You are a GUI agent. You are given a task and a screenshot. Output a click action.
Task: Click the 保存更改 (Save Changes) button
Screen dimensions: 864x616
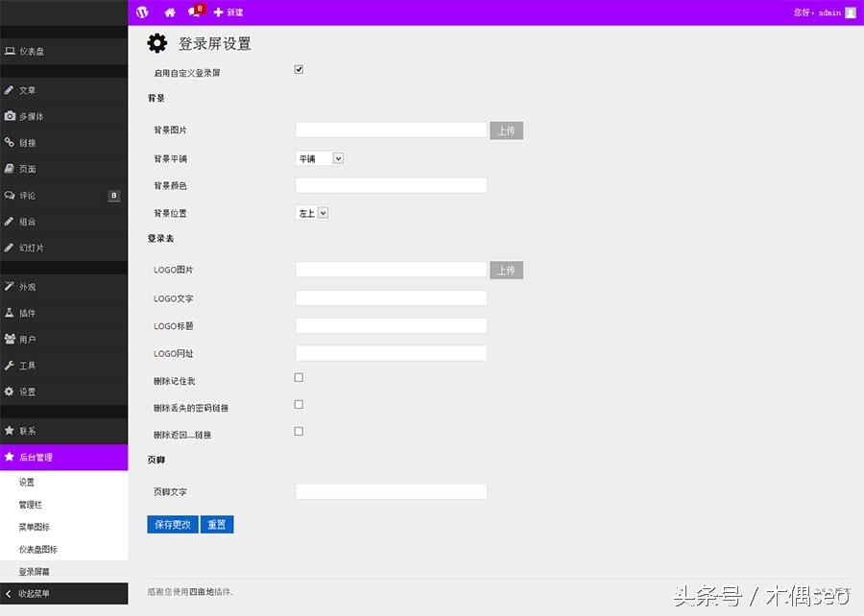pyautogui.click(x=172, y=525)
